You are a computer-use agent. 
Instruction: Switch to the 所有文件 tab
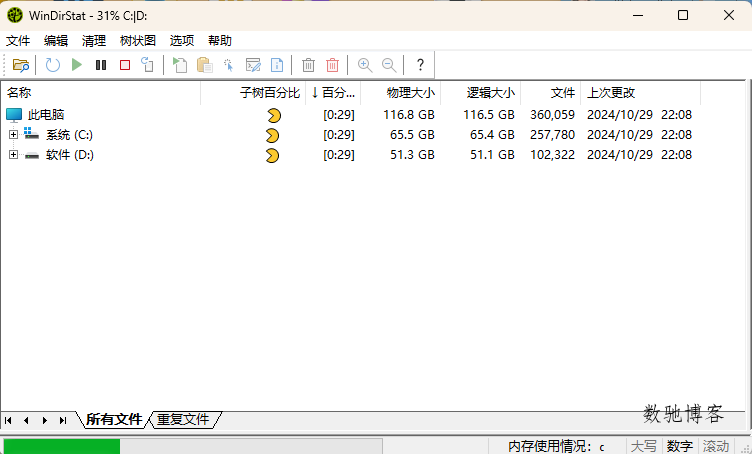[x=114, y=419]
